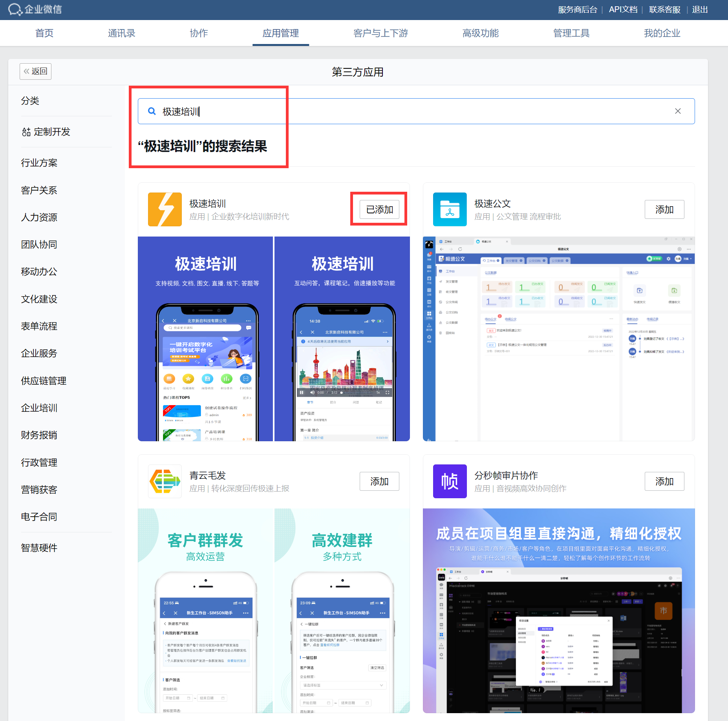Select the 财务报销 category

(x=39, y=435)
